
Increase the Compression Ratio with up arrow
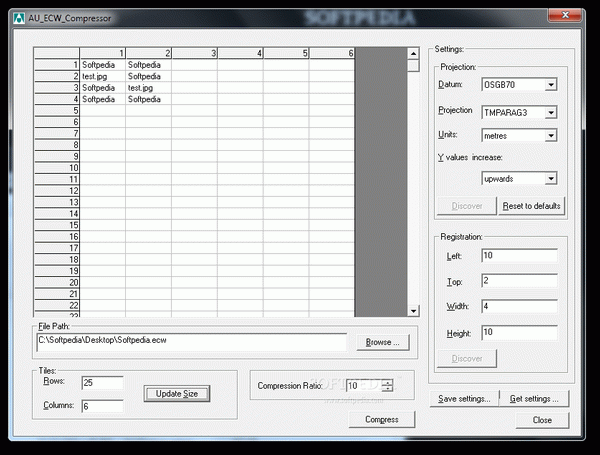(x=387, y=381)
